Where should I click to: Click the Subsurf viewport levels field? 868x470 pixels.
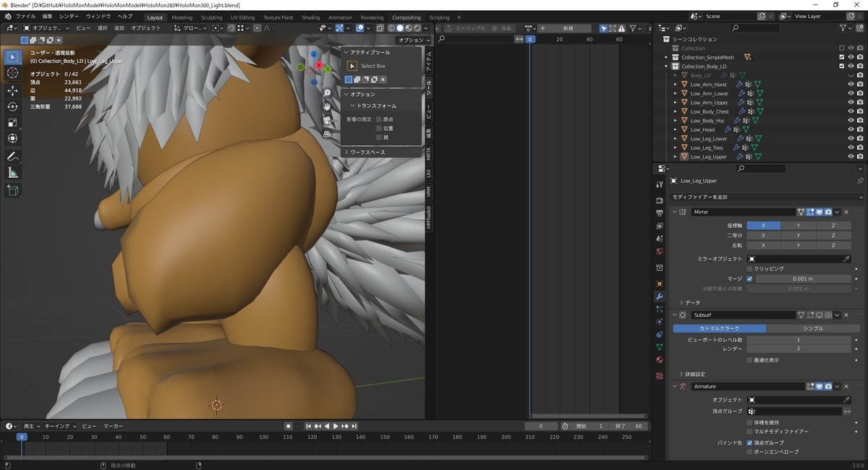pos(799,340)
